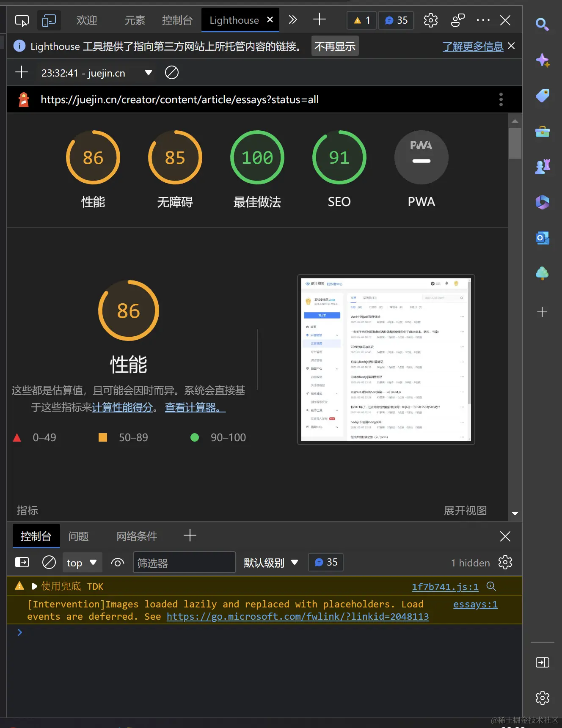Open the 计算性能得分 link
The width and height of the screenshot is (562, 728).
point(122,407)
